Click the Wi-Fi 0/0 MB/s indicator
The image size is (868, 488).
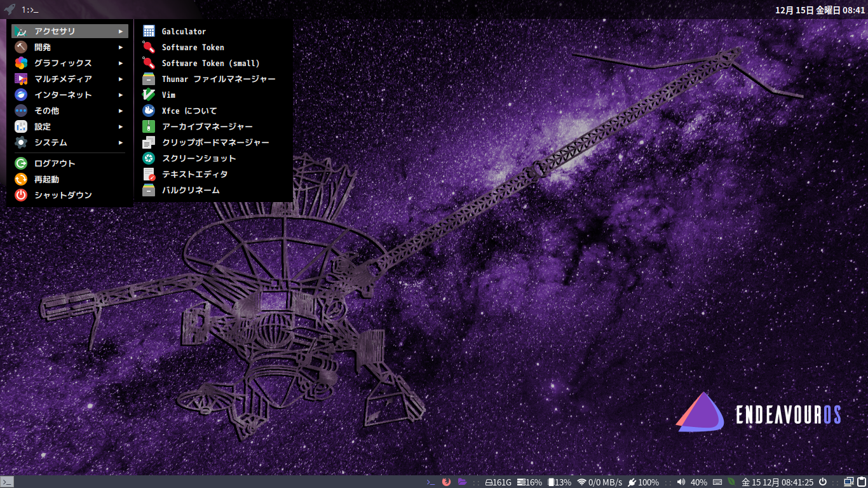click(x=599, y=482)
